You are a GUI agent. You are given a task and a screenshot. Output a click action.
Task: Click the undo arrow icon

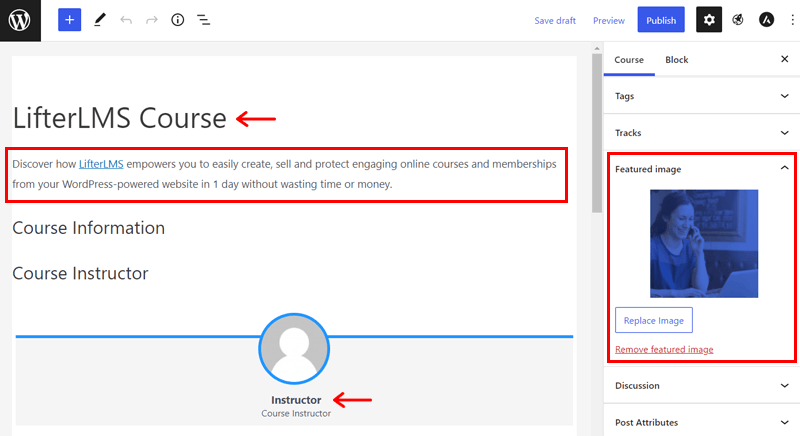[x=126, y=20]
